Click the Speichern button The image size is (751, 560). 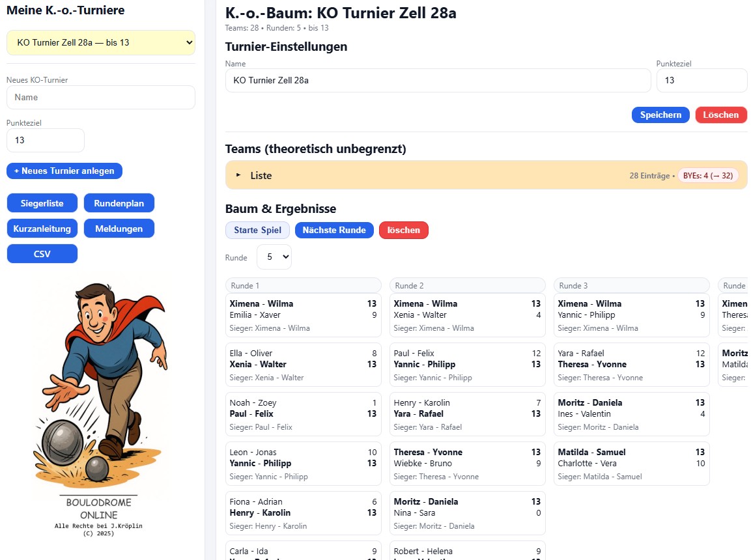pyautogui.click(x=660, y=115)
